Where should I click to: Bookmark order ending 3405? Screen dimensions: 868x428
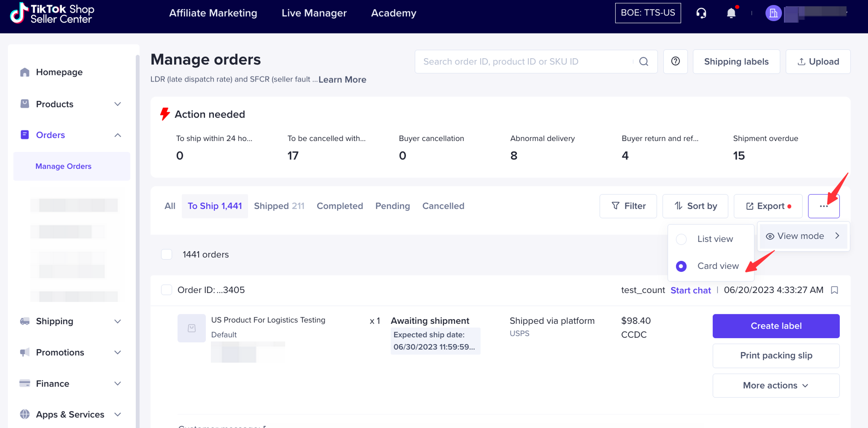point(834,290)
